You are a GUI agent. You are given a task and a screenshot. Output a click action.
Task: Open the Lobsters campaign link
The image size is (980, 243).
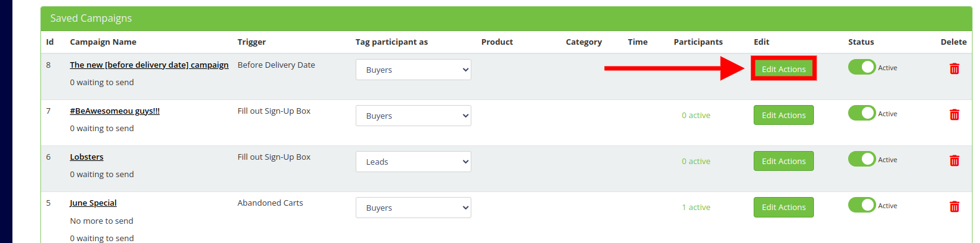click(x=86, y=157)
